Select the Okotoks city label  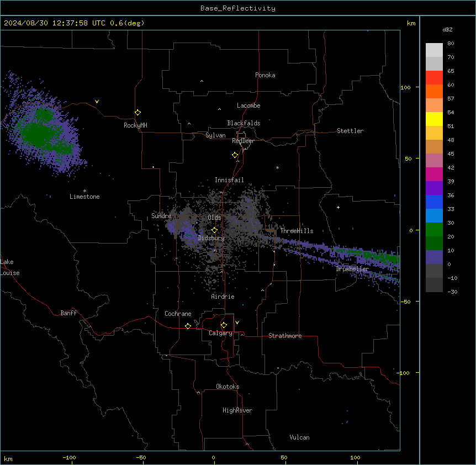(228, 387)
